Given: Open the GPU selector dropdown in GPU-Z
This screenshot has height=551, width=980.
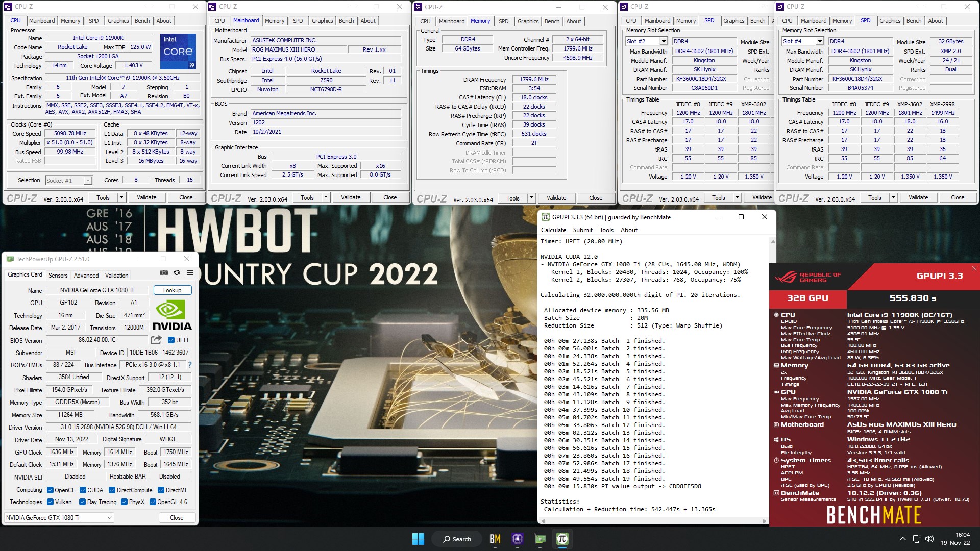Looking at the screenshot, I should 59,517.
